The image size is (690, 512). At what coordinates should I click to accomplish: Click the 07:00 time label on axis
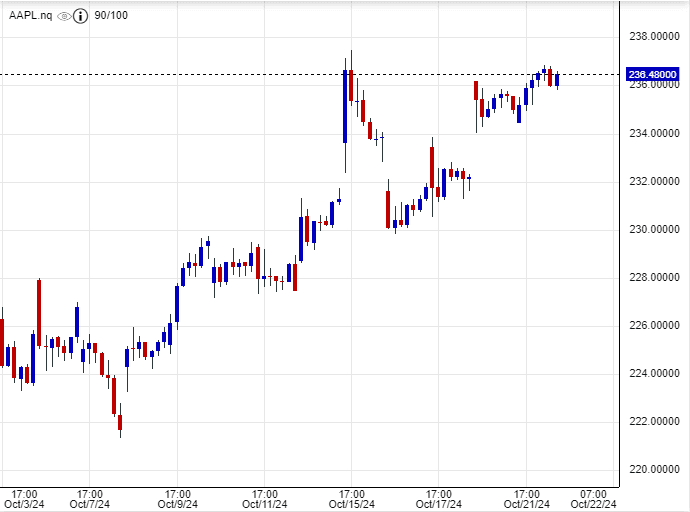tap(594, 493)
